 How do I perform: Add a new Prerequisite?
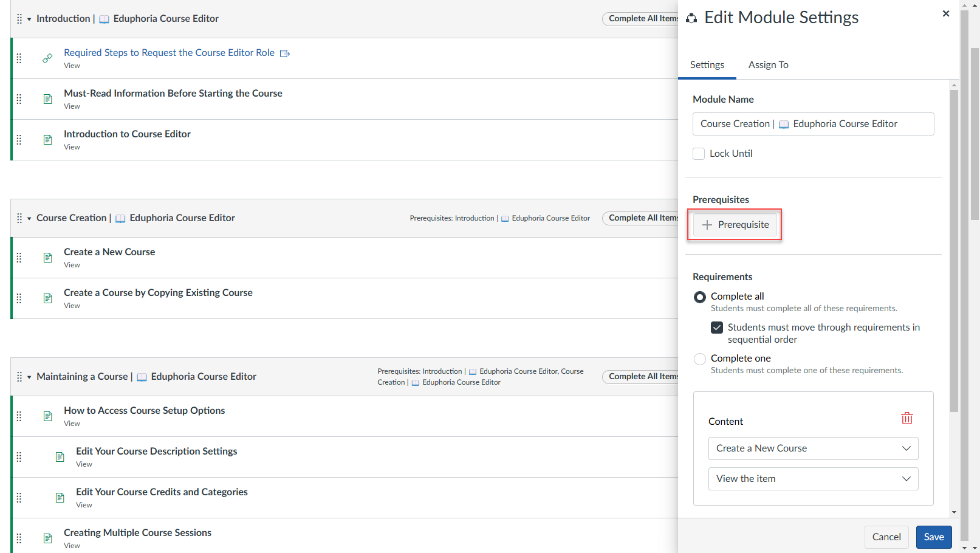tap(735, 224)
